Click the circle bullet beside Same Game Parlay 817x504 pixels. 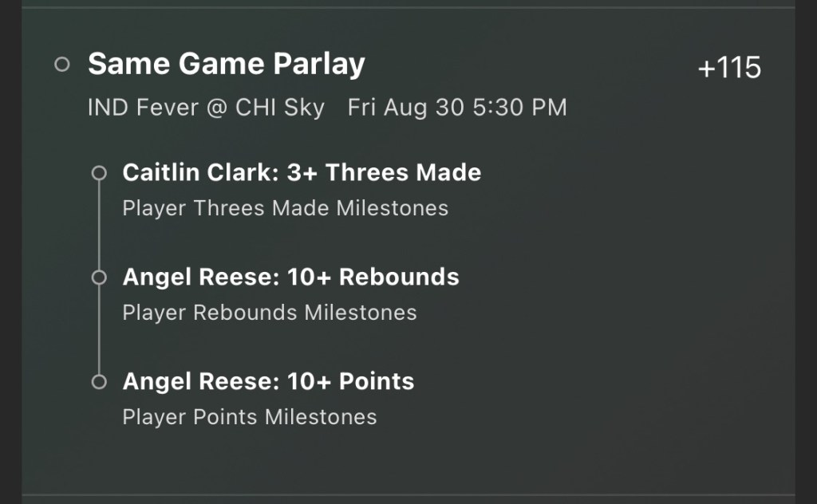62,65
